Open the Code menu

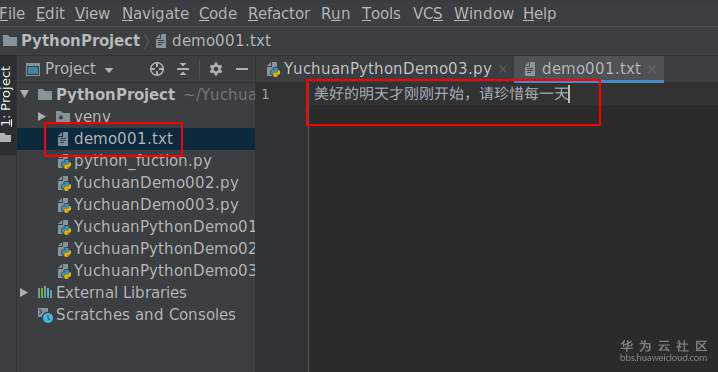click(x=218, y=14)
